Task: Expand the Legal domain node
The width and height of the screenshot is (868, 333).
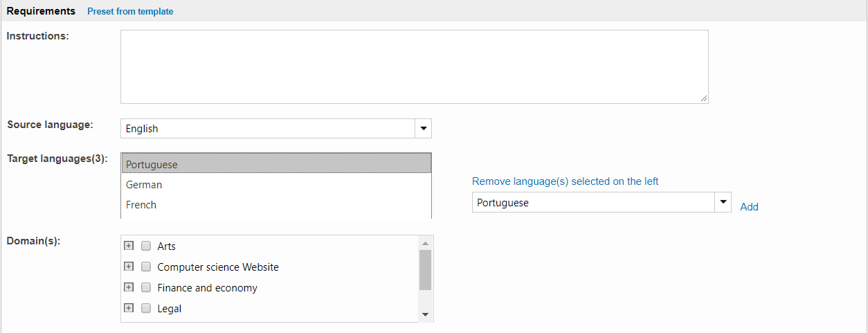Action: 128,308
